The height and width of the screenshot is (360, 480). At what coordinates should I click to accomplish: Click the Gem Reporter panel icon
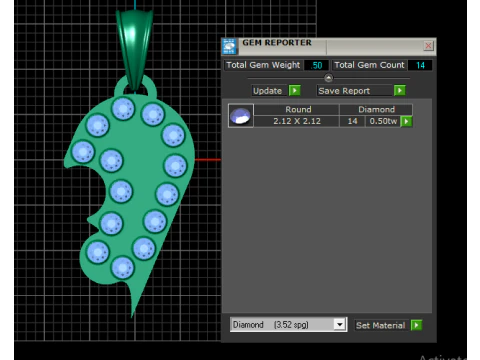point(229,46)
